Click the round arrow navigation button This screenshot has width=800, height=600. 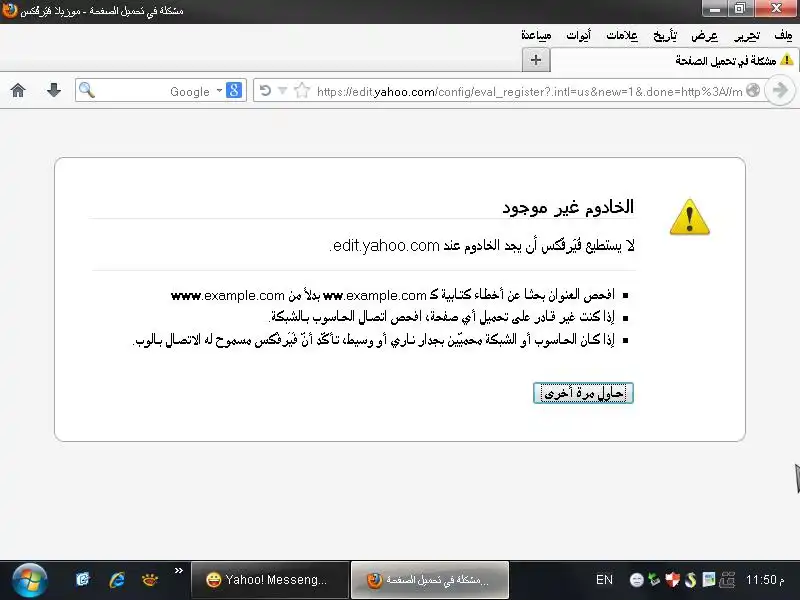coord(780,91)
